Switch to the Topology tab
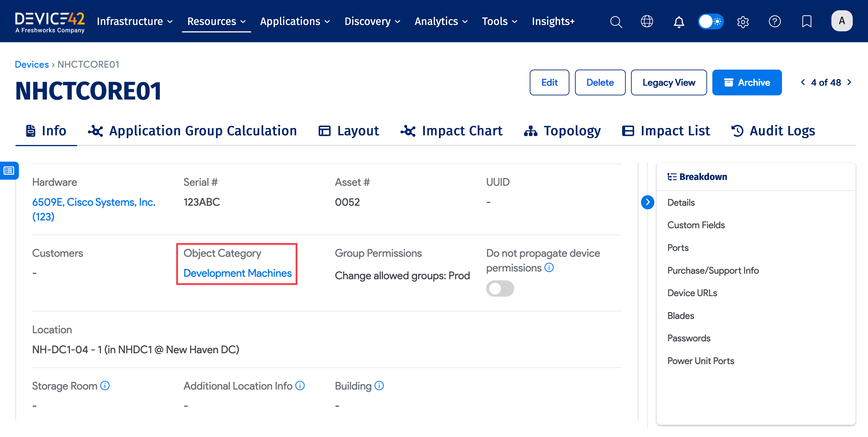 [562, 131]
